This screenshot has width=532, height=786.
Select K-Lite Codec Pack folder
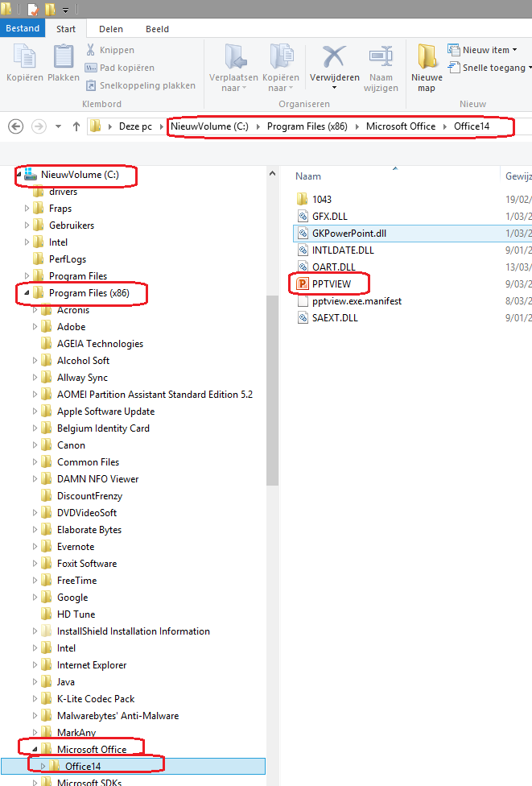pos(96,699)
